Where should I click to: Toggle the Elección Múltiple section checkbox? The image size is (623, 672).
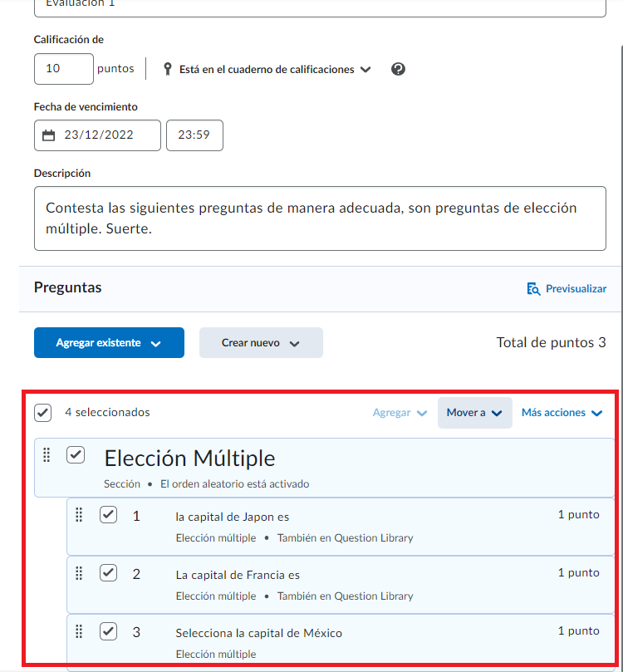point(76,454)
